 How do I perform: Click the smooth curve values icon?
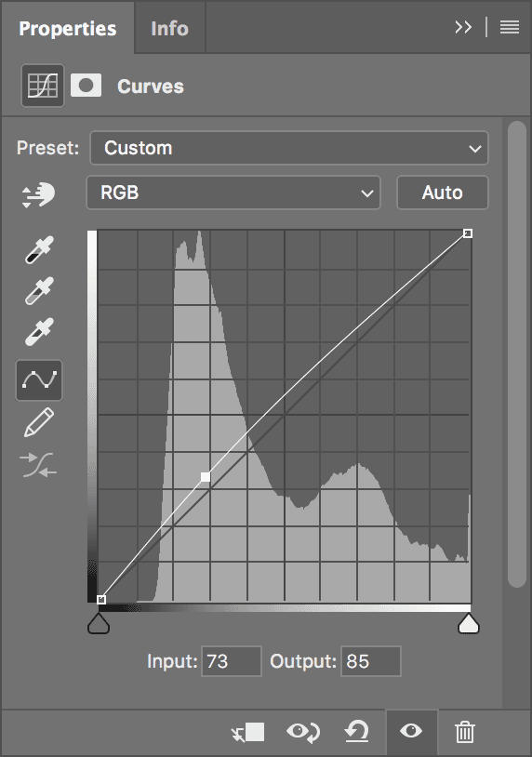click(x=39, y=465)
